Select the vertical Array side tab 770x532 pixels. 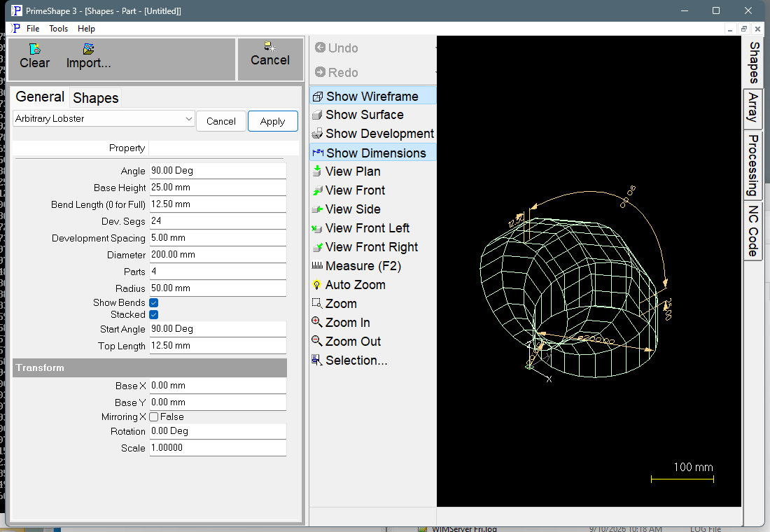tap(752, 108)
